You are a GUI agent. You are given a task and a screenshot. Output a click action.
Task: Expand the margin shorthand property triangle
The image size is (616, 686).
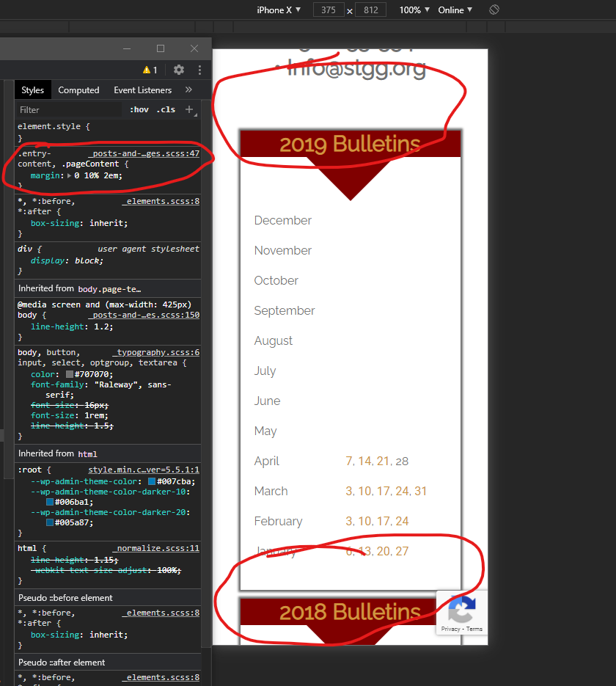click(x=70, y=176)
